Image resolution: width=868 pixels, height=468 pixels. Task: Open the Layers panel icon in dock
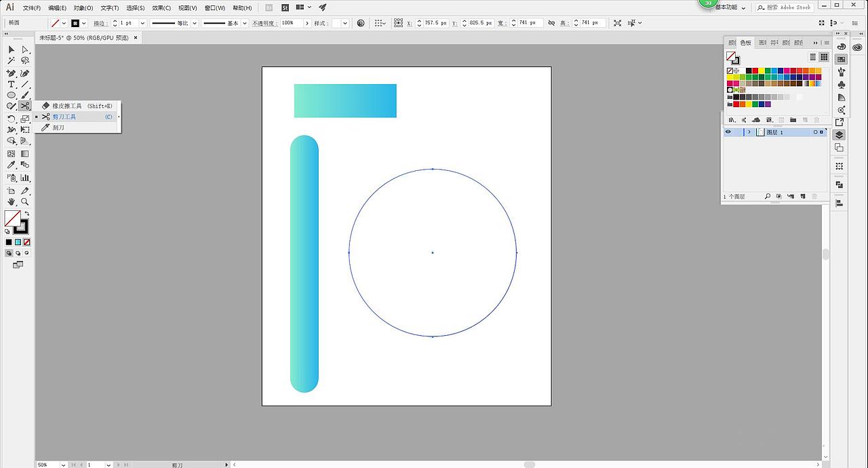tap(839, 135)
